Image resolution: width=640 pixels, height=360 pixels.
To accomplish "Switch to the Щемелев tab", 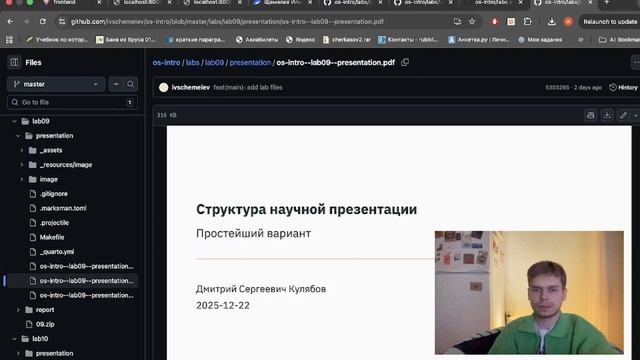I will point(282,2).
